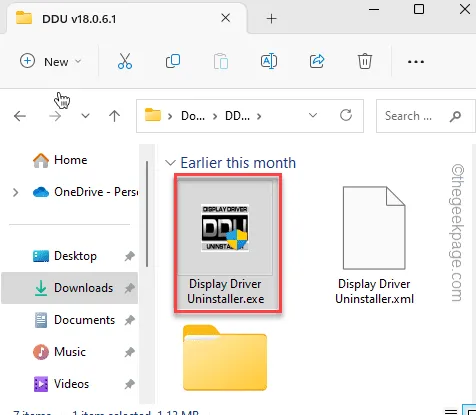Expand chevron after the DD... breadcrumb
Viewport: 476px width, 415px height.
(259, 116)
